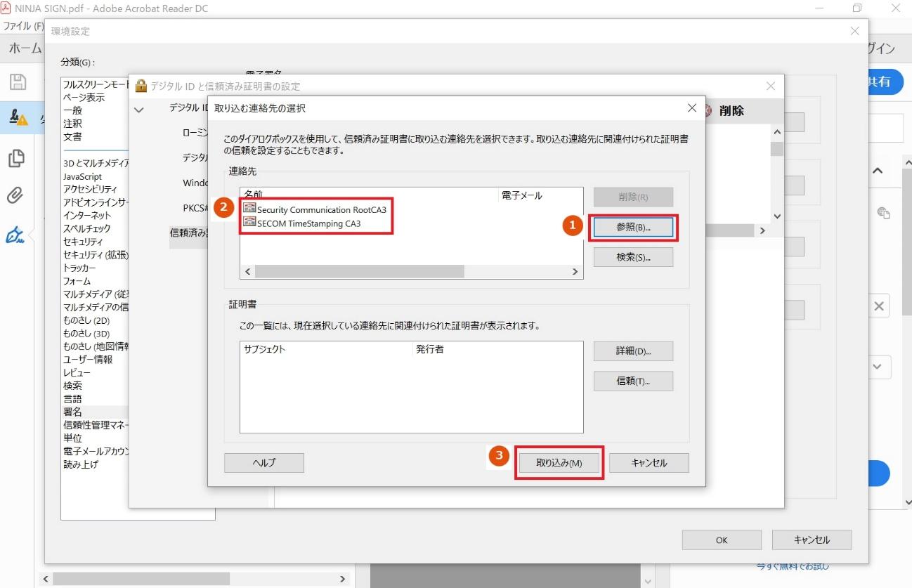Click left arrow of Acrobat bottom horizontal scrollbar

pos(46,580)
